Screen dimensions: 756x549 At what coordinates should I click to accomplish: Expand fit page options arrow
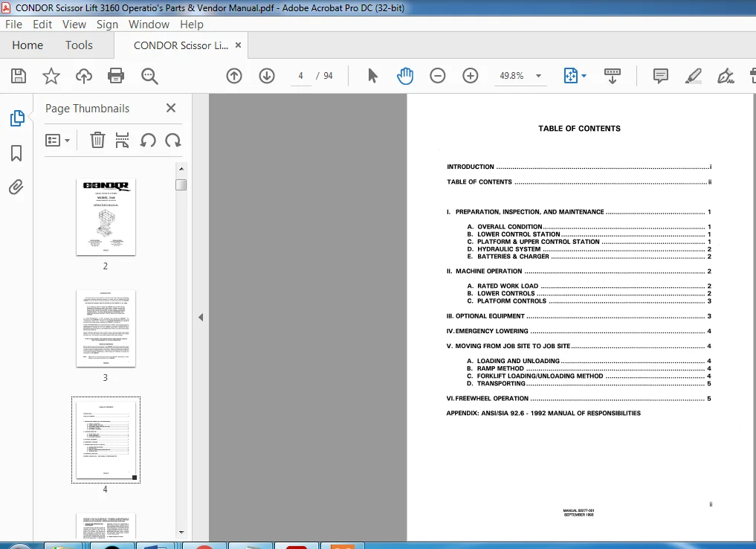[584, 76]
